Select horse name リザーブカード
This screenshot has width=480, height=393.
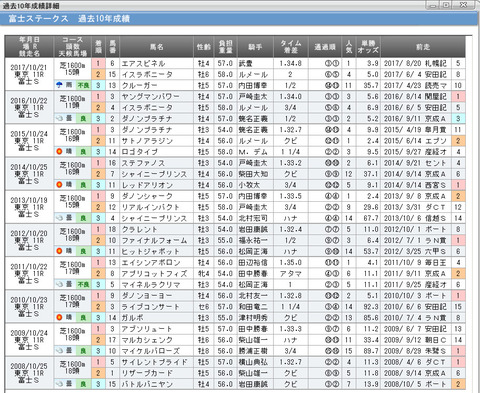(x=147, y=373)
